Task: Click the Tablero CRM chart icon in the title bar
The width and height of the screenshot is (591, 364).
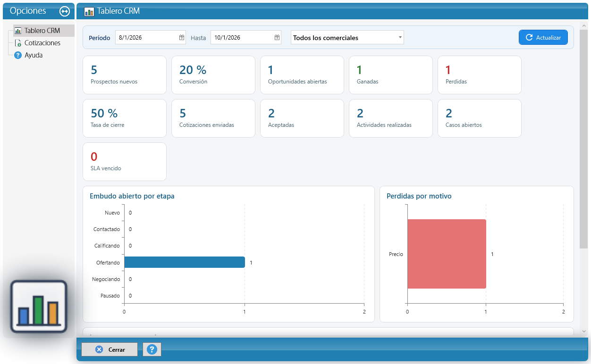Action: (89, 11)
